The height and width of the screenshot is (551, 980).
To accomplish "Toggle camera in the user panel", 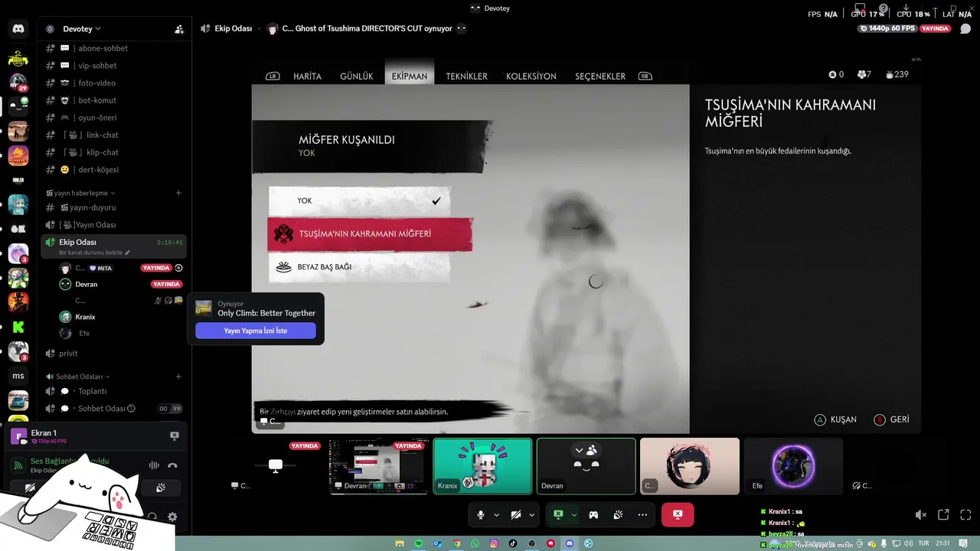I will 31,487.
